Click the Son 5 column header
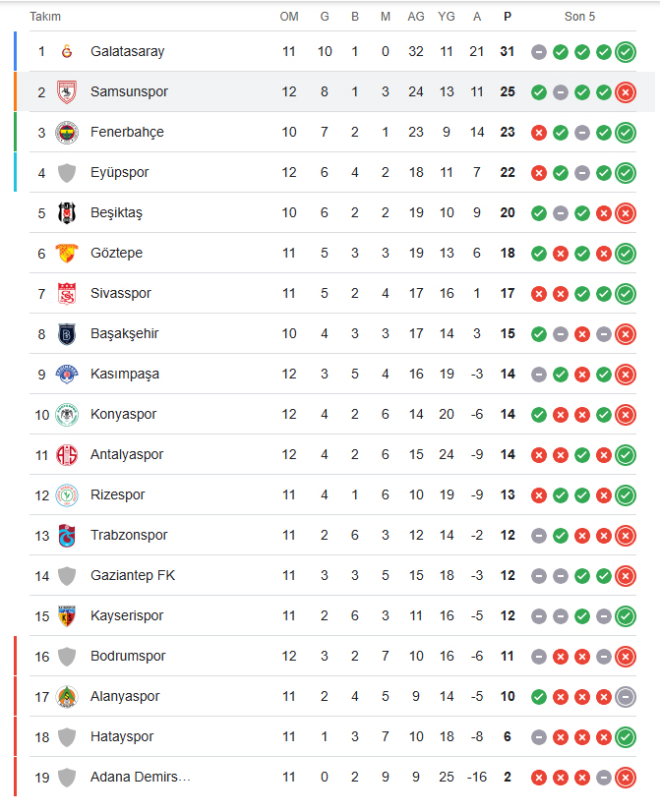 tap(579, 17)
